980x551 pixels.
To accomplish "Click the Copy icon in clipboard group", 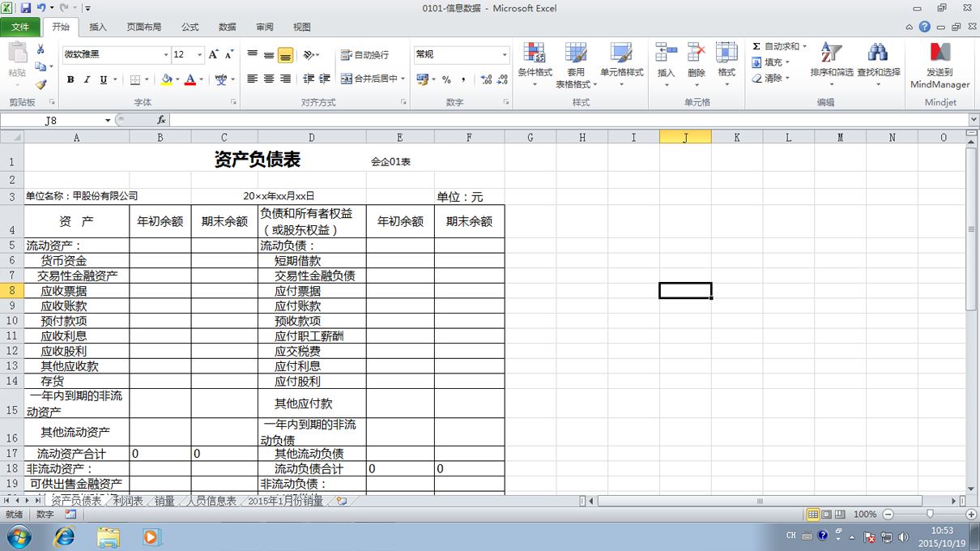I will [x=40, y=66].
